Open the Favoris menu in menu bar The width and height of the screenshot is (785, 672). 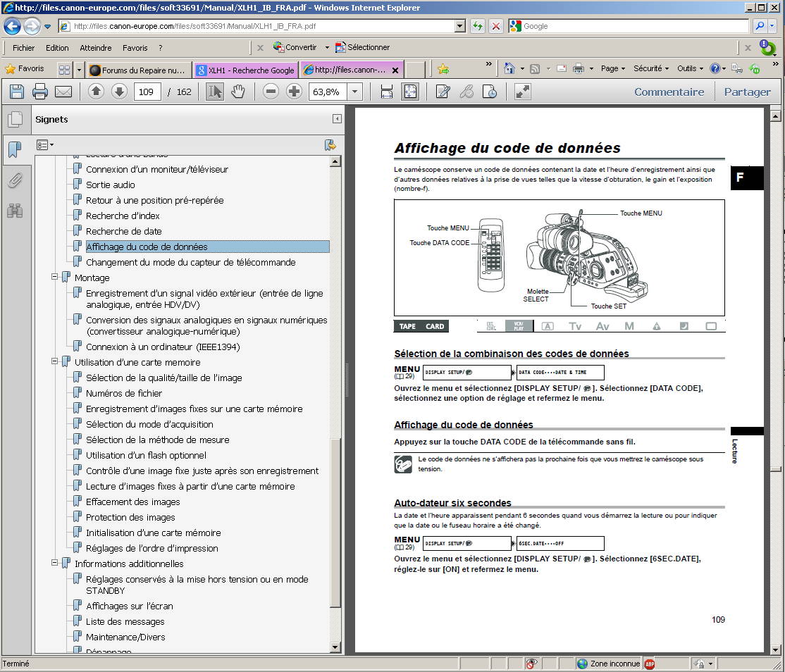(x=135, y=48)
